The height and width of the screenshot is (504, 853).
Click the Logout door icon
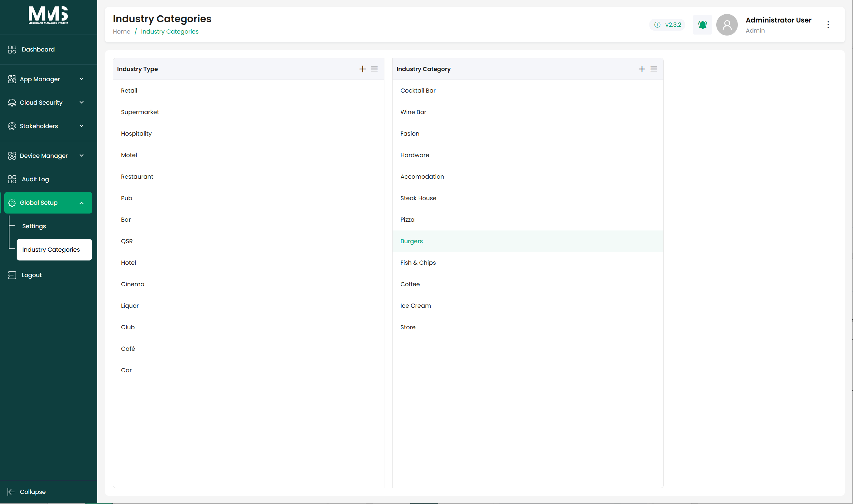point(12,275)
